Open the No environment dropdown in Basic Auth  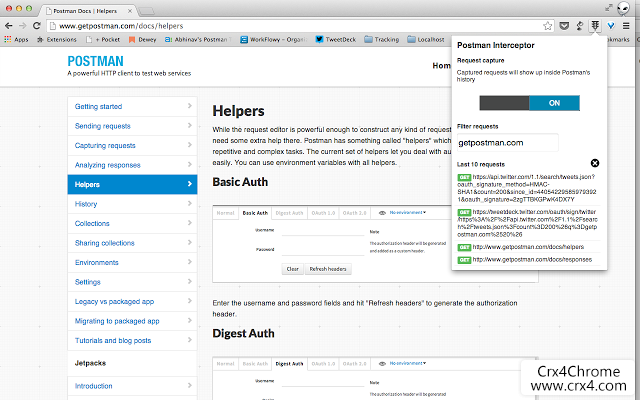click(408, 213)
